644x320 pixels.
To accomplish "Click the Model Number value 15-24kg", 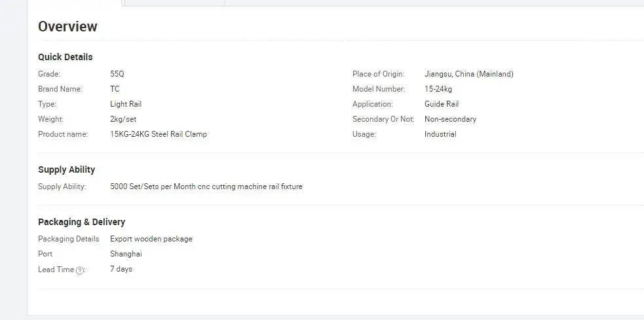I will [438, 89].
